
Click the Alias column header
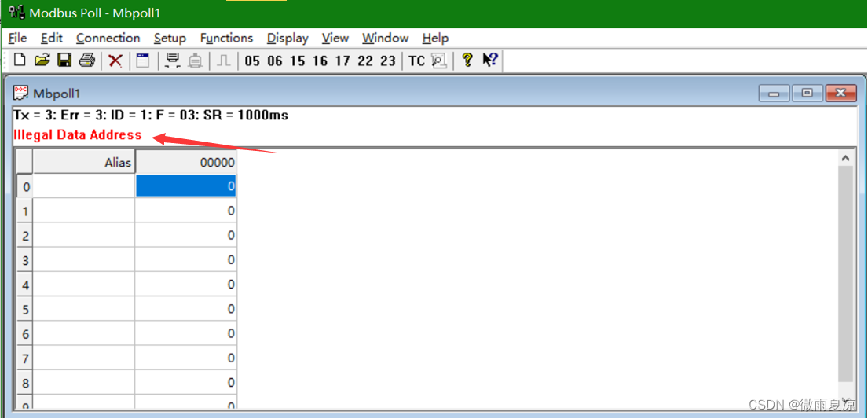point(83,163)
